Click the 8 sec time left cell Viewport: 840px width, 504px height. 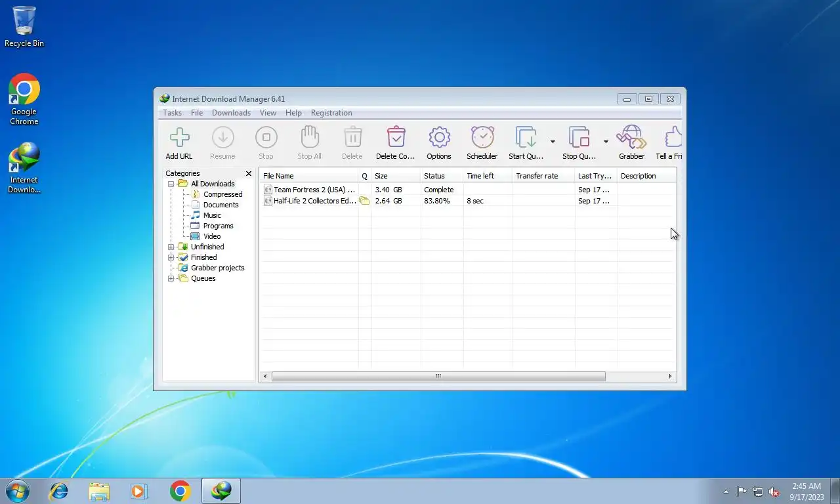click(x=475, y=201)
